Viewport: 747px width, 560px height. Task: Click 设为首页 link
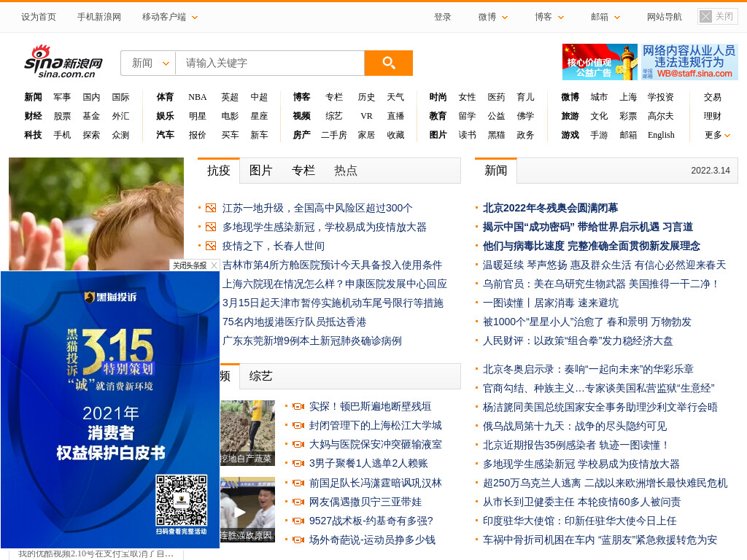coord(39,17)
